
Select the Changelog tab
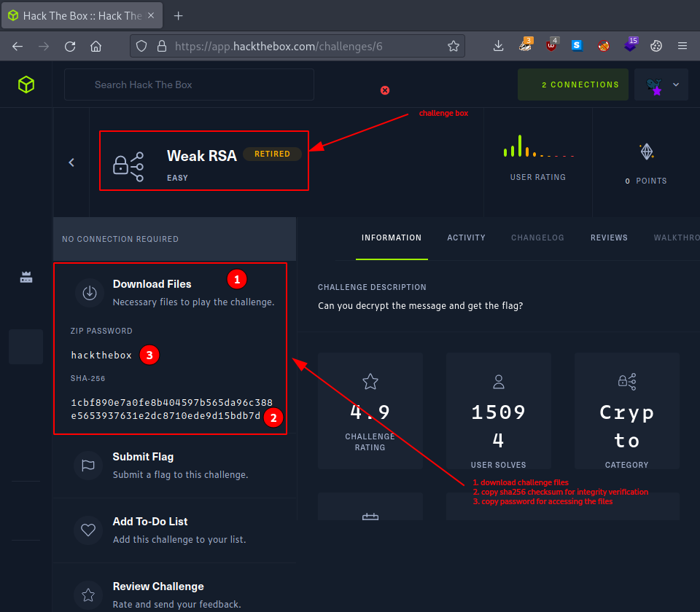coord(537,238)
